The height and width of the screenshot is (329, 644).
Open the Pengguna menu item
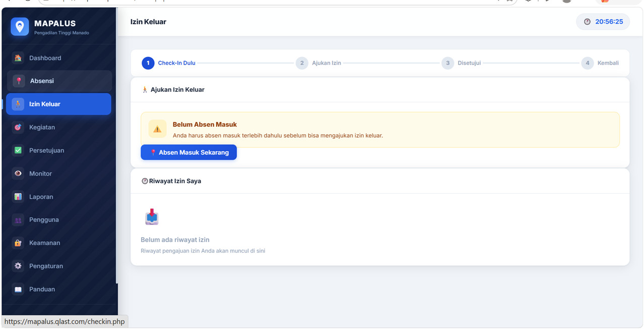(59, 220)
